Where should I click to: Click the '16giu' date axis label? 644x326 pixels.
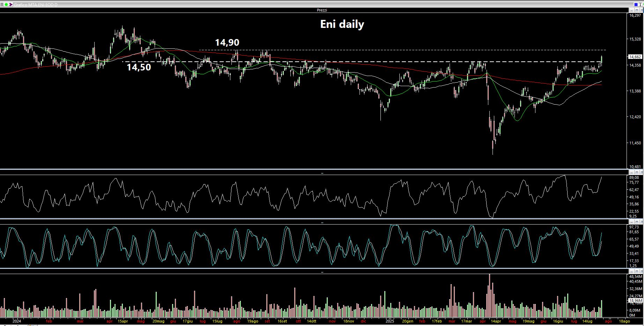coord(558,321)
